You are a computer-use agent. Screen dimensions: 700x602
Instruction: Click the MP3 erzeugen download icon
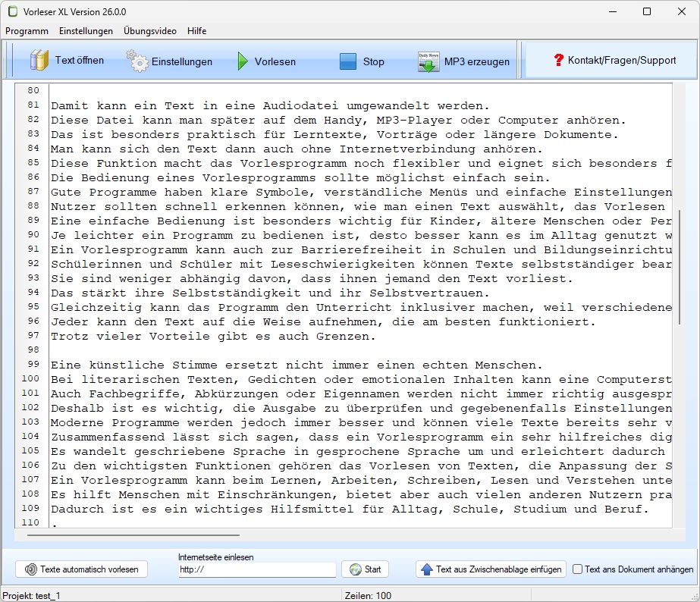[428, 62]
